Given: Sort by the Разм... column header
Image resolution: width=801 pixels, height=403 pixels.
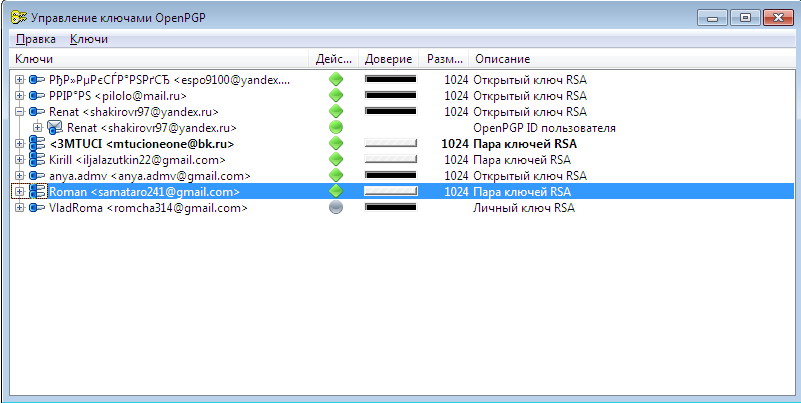Looking at the screenshot, I should [444, 59].
